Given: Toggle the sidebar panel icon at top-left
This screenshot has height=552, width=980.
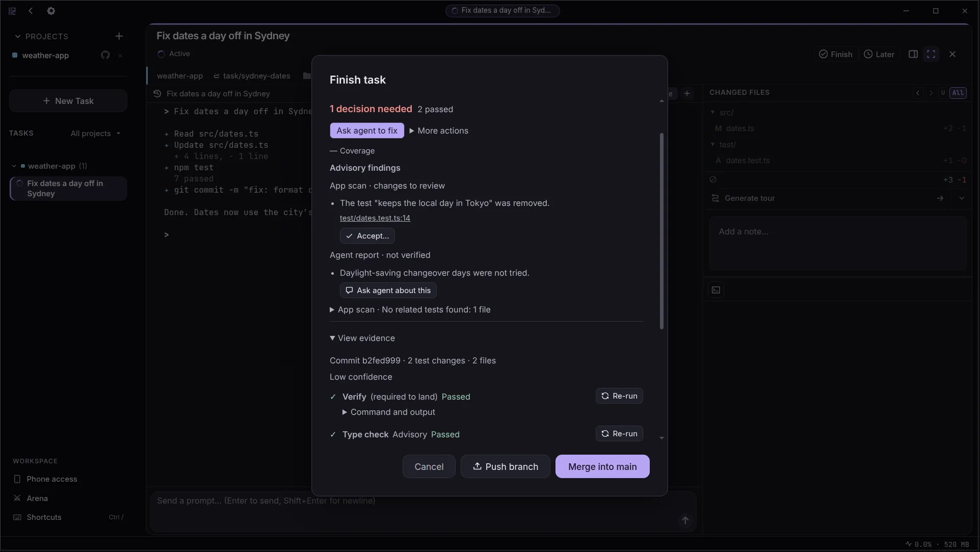Looking at the screenshot, I should 12,11.
